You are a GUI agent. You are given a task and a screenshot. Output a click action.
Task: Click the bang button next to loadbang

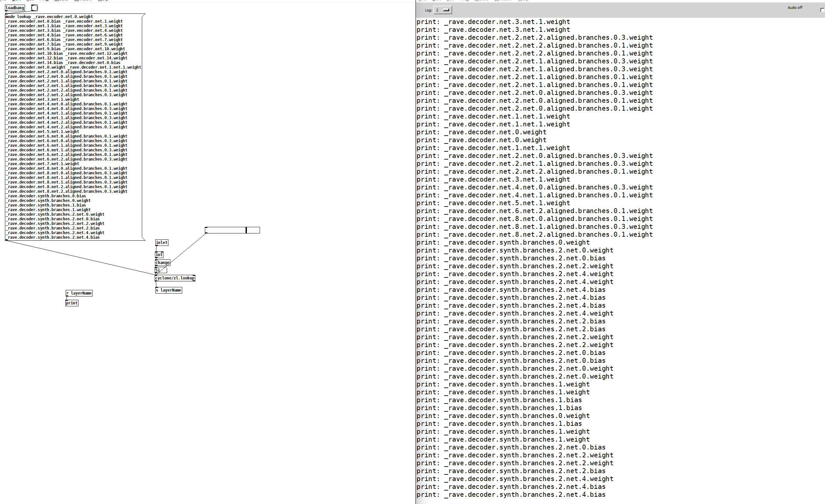[34, 8]
